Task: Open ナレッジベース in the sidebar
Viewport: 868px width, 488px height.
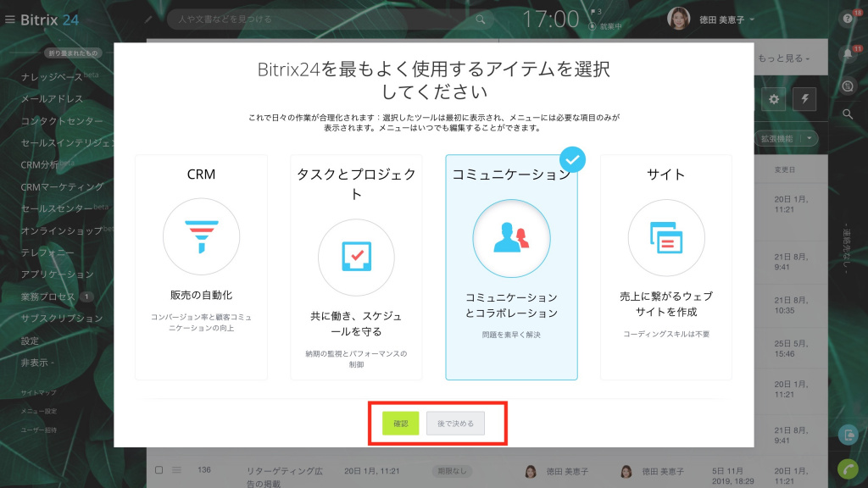Action: coord(52,77)
